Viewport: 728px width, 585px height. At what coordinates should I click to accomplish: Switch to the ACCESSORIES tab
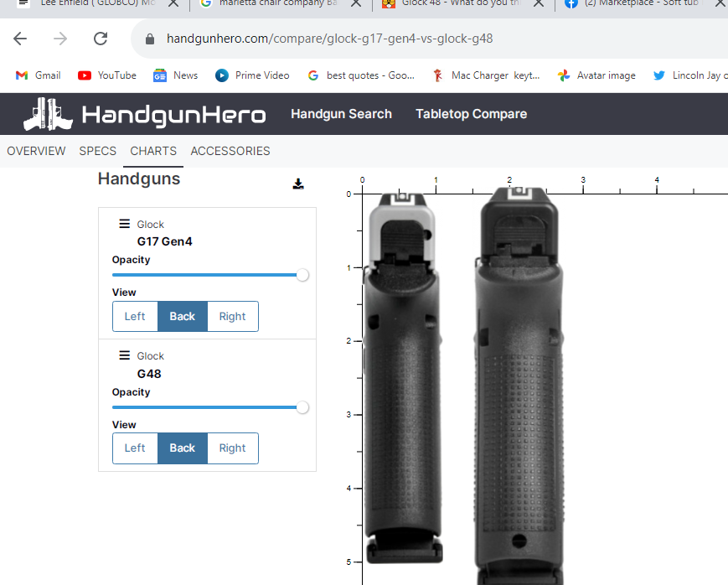point(230,151)
